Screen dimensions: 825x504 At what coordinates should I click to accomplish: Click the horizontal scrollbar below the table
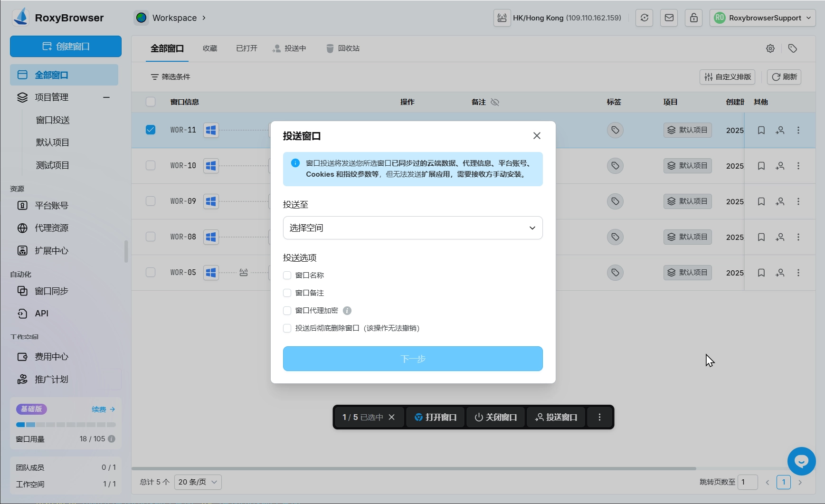click(x=413, y=468)
